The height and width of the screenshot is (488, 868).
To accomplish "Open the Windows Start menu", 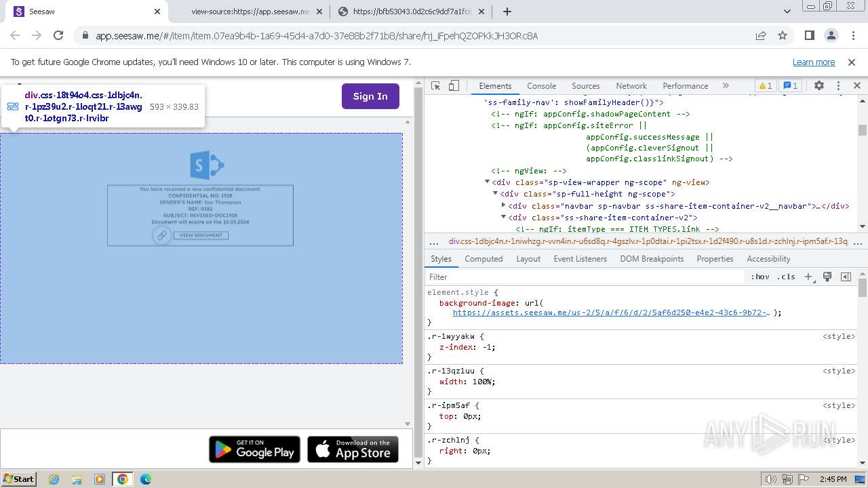I will tap(19, 479).
